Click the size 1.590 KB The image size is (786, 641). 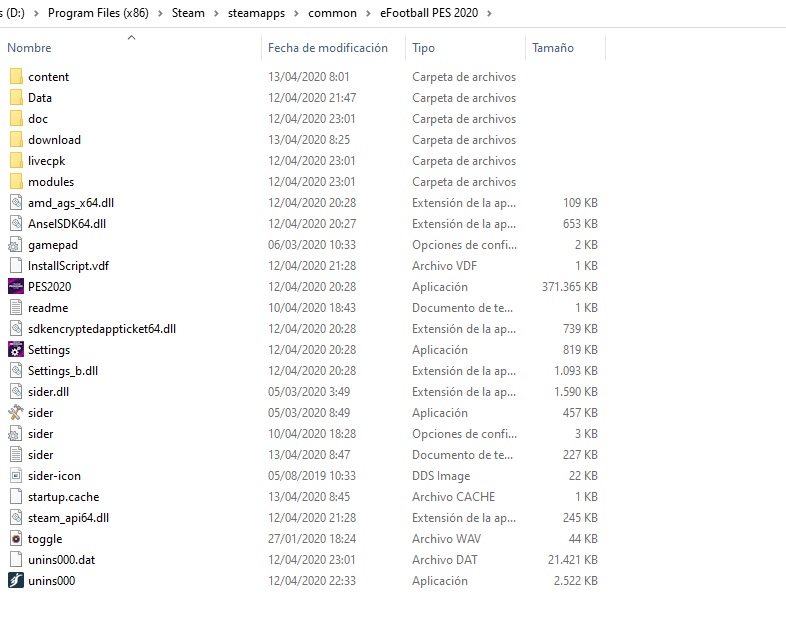click(x=576, y=392)
